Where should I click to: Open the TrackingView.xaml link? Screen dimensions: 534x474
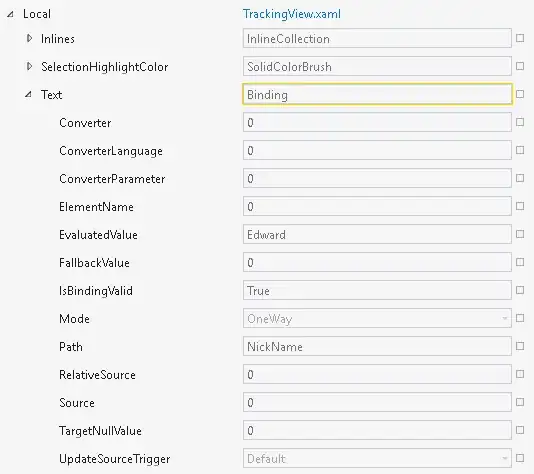coord(292,14)
